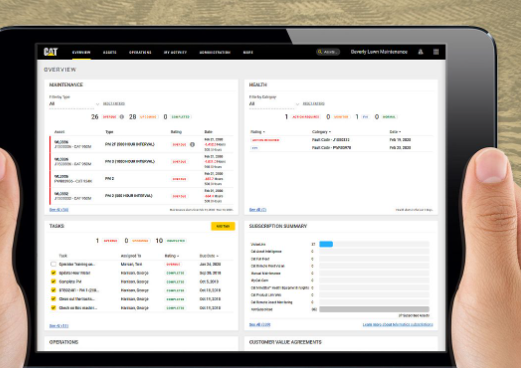Image resolution: width=521 pixels, height=368 pixels.
Task: Click the yellow Add Task button
Action: (223, 226)
